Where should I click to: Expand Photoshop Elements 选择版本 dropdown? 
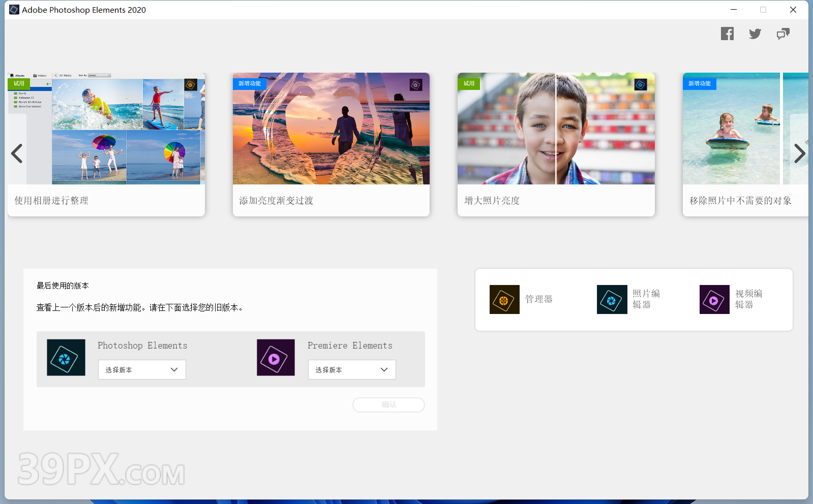(x=142, y=369)
